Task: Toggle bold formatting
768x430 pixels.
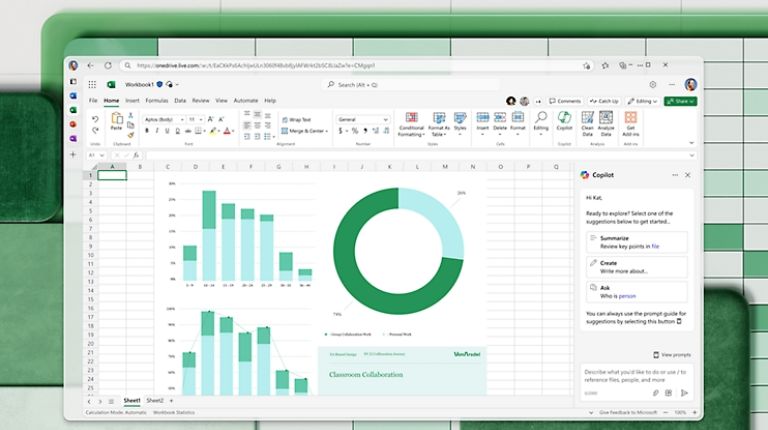Action: point(146,131)
